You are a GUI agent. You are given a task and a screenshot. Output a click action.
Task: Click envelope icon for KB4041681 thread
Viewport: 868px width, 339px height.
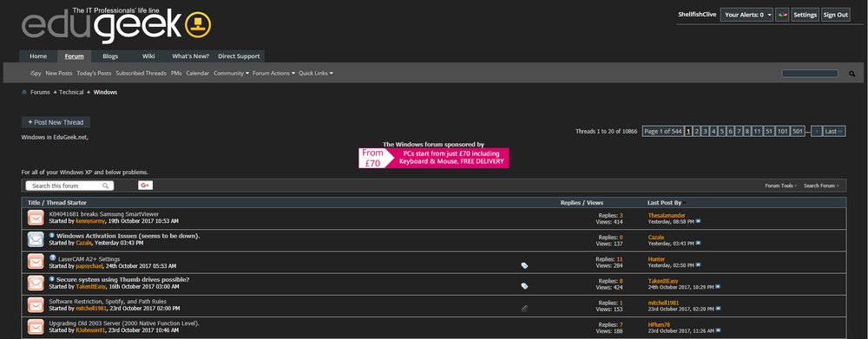click(36, 218)
